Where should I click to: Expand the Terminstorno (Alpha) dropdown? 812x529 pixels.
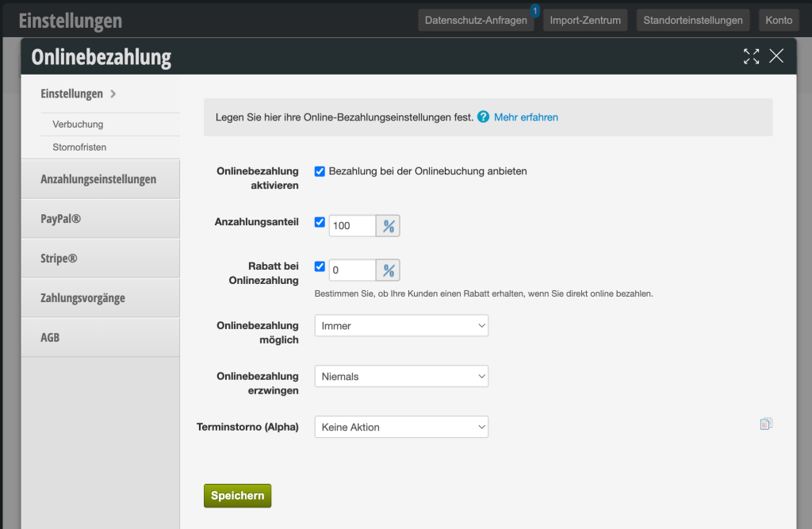pos(401,427)
